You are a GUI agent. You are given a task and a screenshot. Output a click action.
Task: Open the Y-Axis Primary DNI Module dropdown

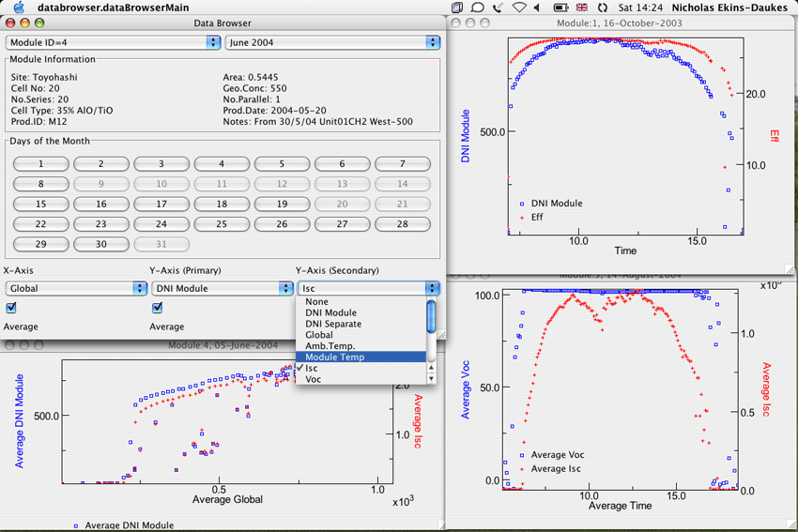click(x=222, y=289)
